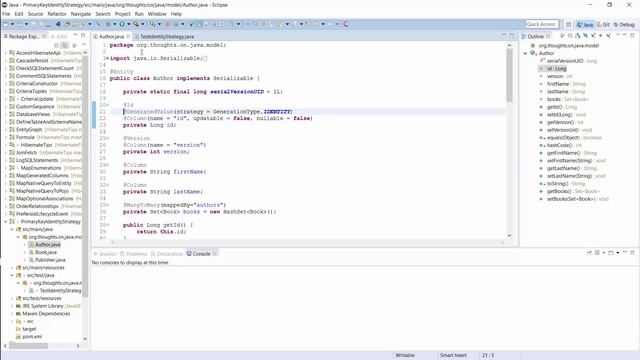The width and height of the screenshot is (640, 360).
Task: Select the target folder
Action: (26, 329)
